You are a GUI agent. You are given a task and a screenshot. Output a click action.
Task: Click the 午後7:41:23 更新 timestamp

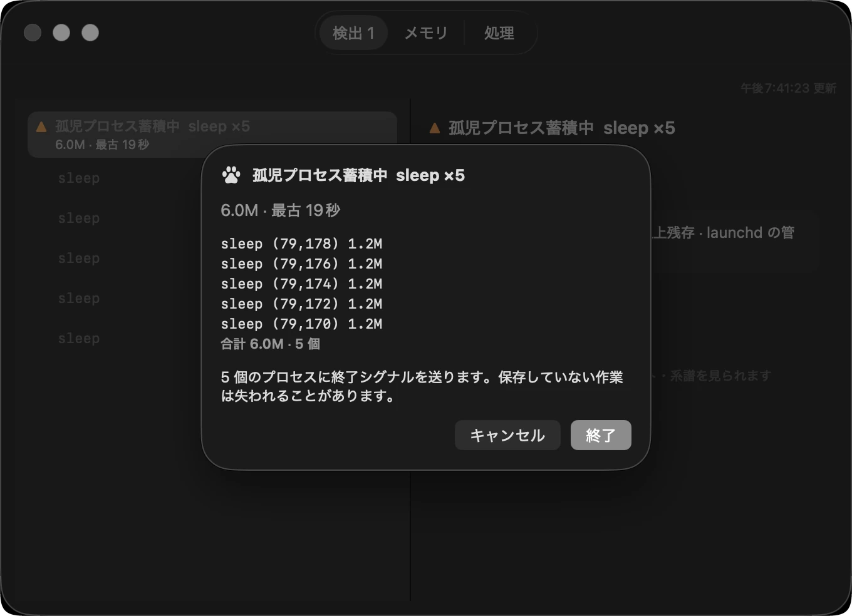[788, 88]
